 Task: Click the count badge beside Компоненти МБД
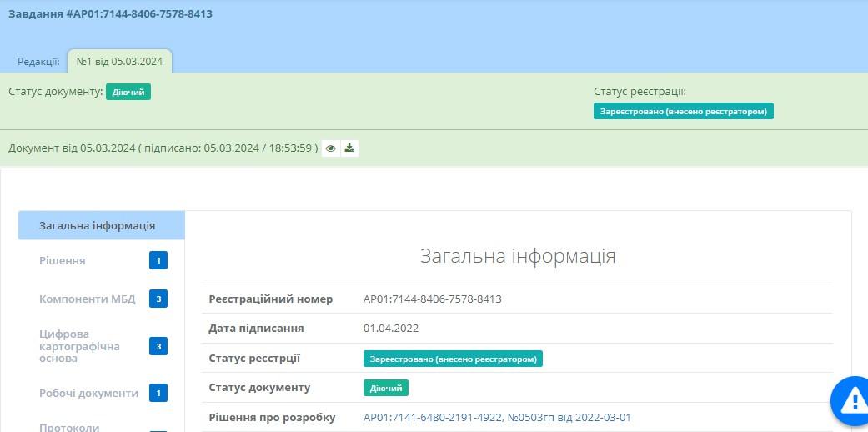click(x=158, y=299)
